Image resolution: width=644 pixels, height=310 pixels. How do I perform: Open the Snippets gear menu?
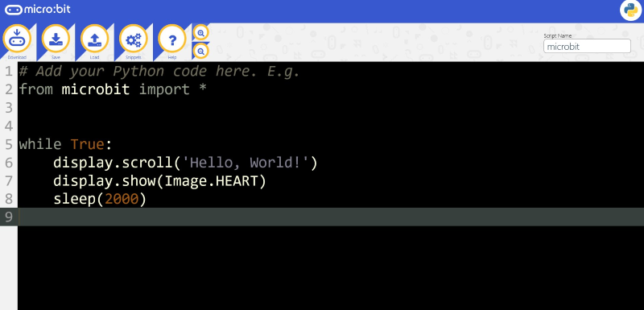(x=133, y=39)
